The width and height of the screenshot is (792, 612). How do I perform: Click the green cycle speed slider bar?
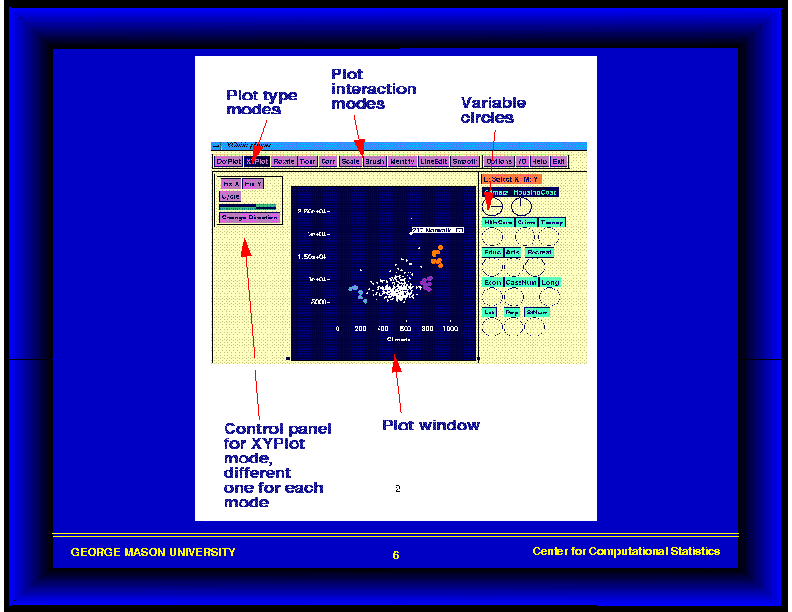pyautogui.click(x=247, y=207)
